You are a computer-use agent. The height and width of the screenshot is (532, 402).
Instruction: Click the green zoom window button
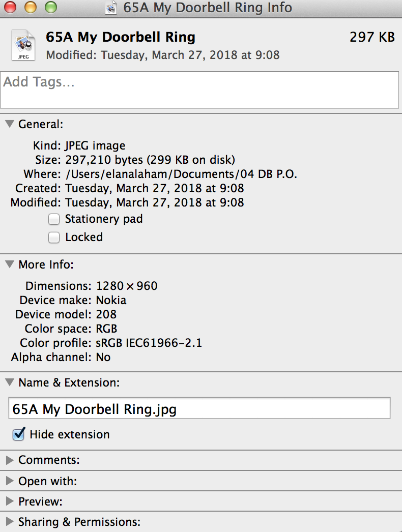click(x=50, y=7)
